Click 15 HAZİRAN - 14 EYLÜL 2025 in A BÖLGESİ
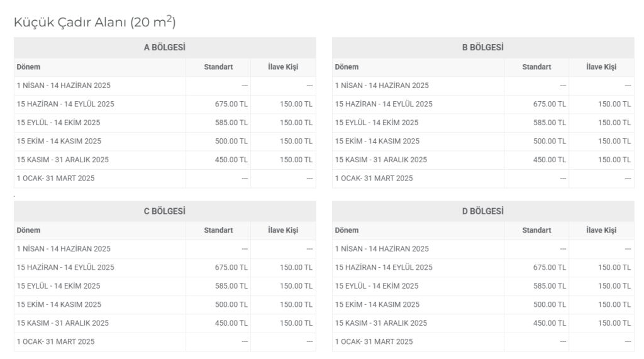This screenshot has width=644, height=359. click(x=65, y=104)
